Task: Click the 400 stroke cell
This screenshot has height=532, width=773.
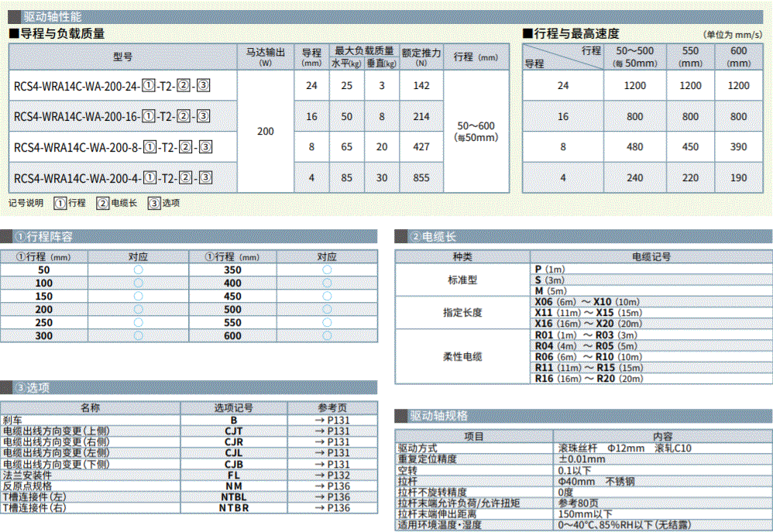Action: tap(232, 283)
